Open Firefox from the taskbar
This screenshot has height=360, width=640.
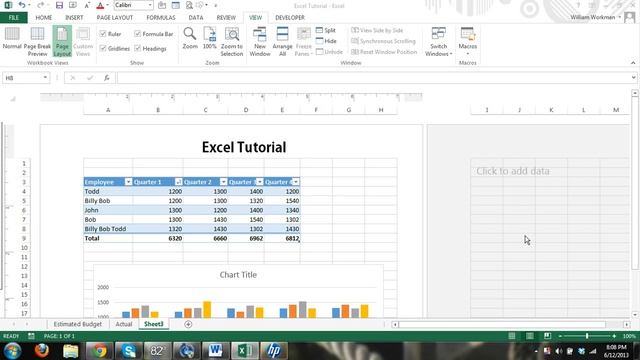pyautogui.click(x=41, y=351)
